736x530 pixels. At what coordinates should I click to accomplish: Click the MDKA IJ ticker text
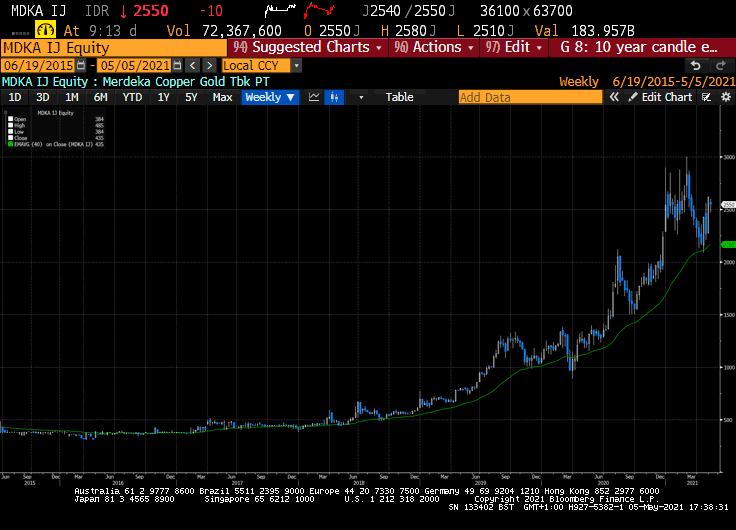click(x=39, y=10)
